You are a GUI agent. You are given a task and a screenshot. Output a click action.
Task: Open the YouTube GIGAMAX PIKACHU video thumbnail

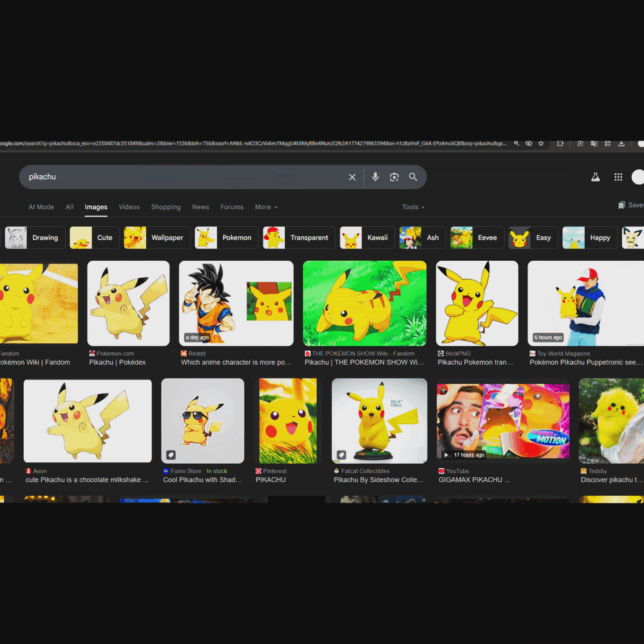pos(503,421)
